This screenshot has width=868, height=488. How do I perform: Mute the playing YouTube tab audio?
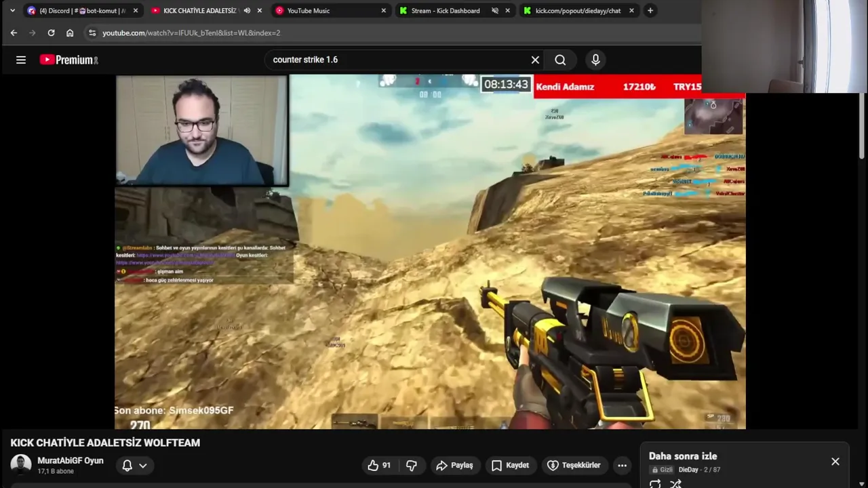tap(247, 10)
